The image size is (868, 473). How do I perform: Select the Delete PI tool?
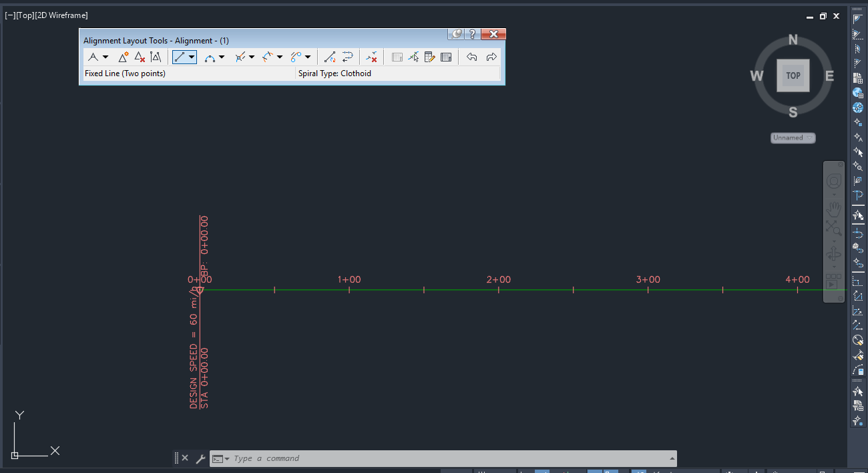(x=139, y=57)
